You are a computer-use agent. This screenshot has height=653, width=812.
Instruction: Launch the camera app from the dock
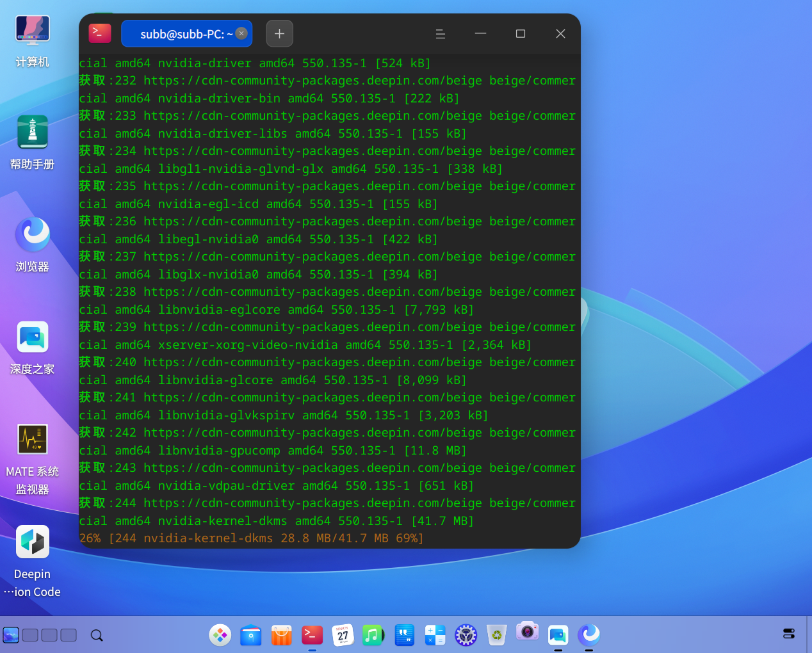tap(528, 633)
